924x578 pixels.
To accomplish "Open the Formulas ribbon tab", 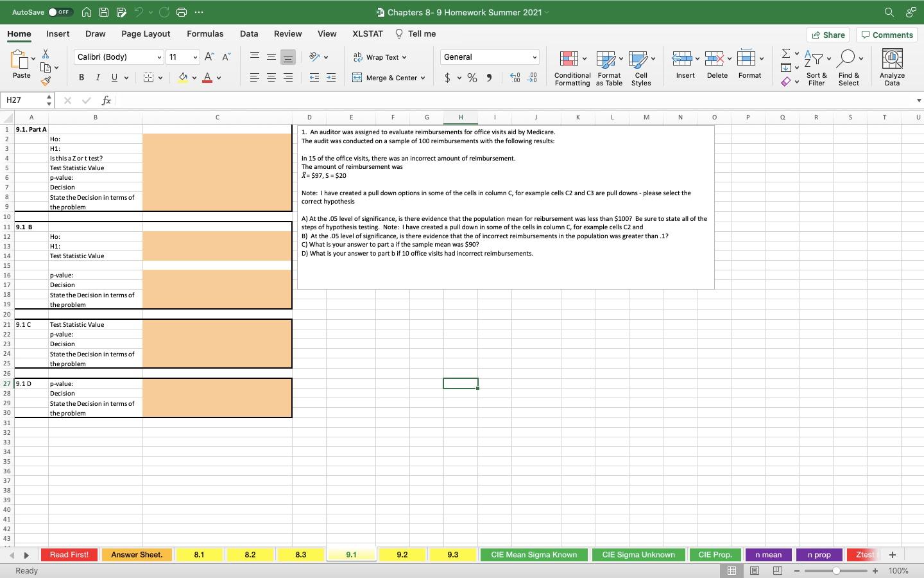I will click(205, 34).
